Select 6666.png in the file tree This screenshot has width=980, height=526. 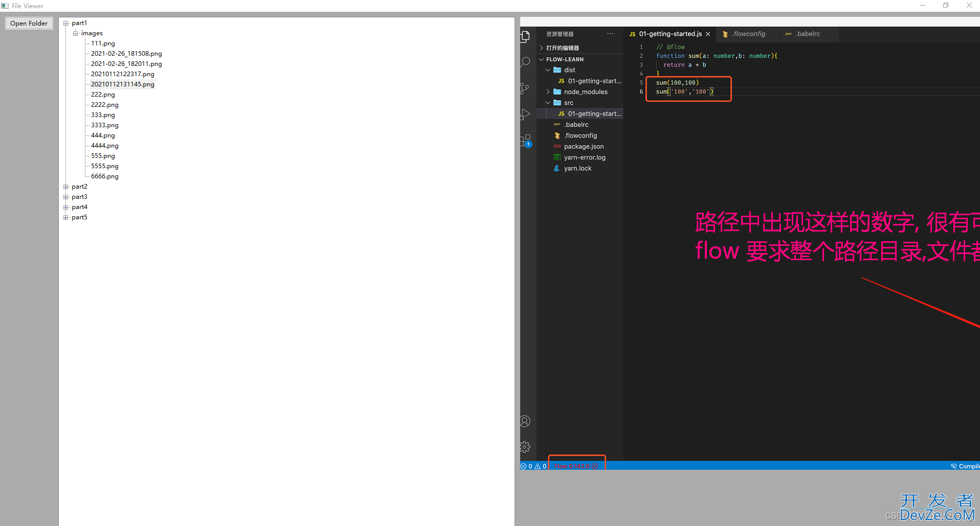(105, 176)
